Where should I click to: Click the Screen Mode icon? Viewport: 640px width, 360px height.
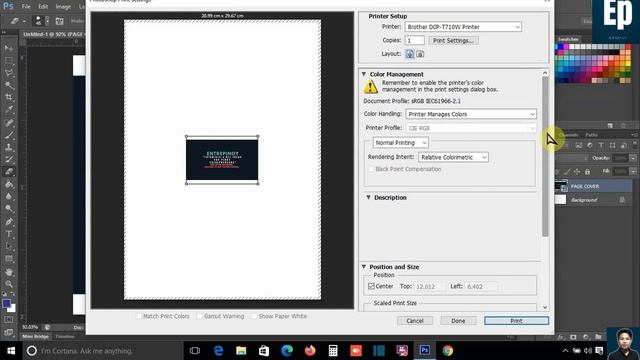tap(9, 332)
